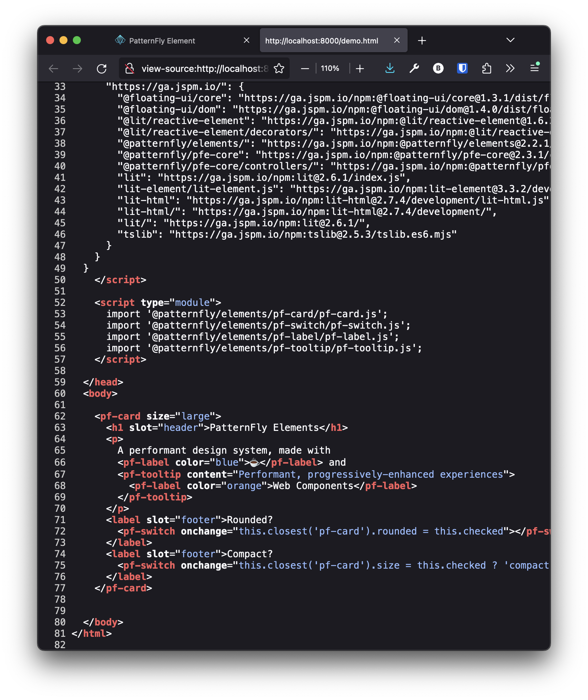
Task: Click the back navigation arrow
Action: (x=53, y=69)
